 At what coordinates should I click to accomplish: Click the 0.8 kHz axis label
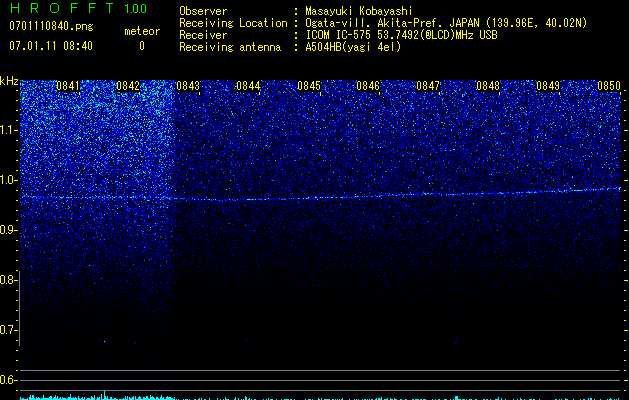tap(8, 280)
